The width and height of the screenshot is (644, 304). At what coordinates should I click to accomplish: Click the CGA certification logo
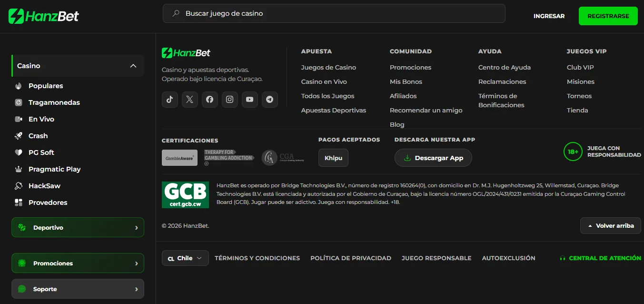pyautogui.click(x=283, y=158)
